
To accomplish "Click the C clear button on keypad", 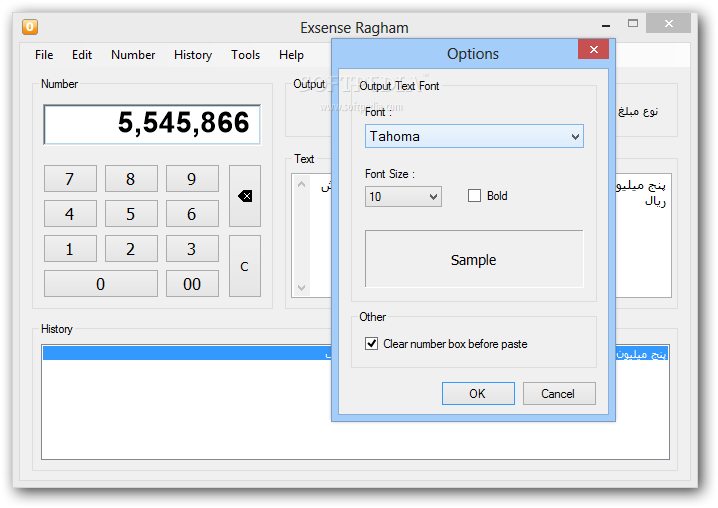I will 245,266.
